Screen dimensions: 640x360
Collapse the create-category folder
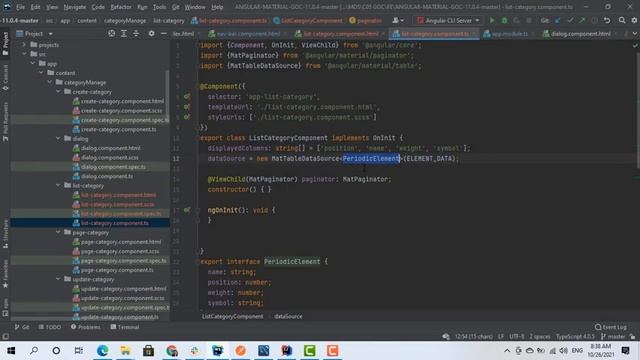[x=58, y=91]
